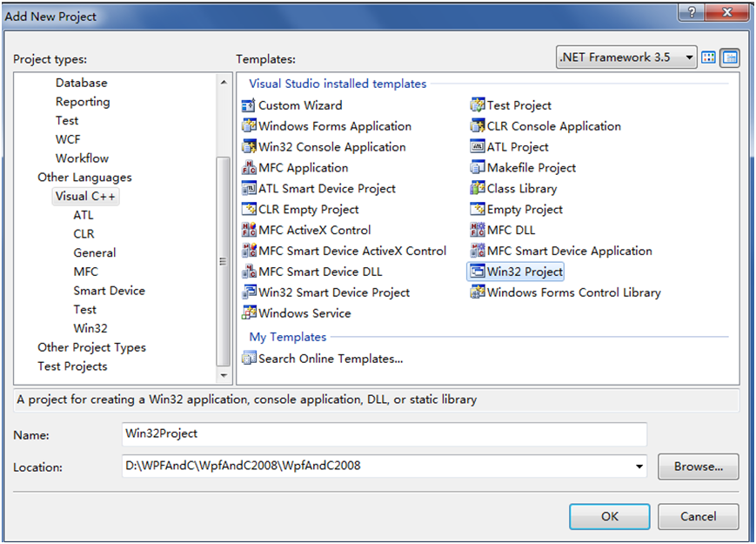Select Workflow project type
Viewport: 756px width, 544px height.
tap(82, 158)
